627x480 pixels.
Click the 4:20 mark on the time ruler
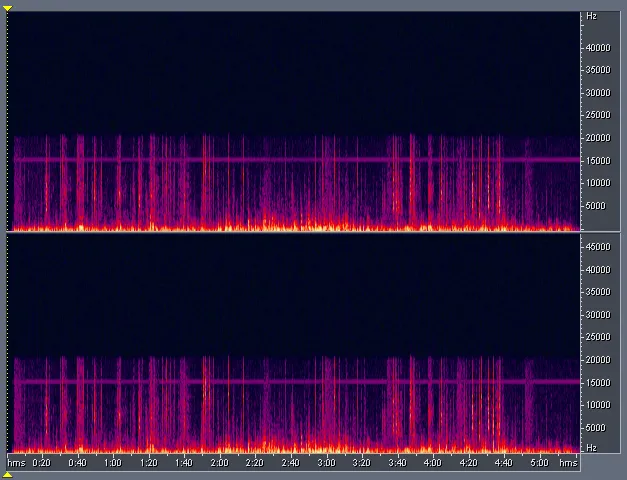pyautogui.click(x=468, y=463)
